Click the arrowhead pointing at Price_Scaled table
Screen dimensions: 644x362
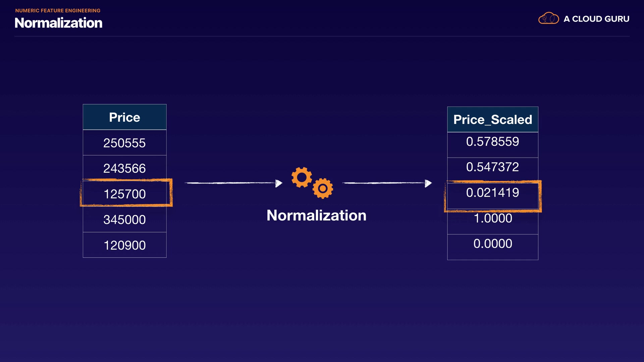click(x=428, y=183)
